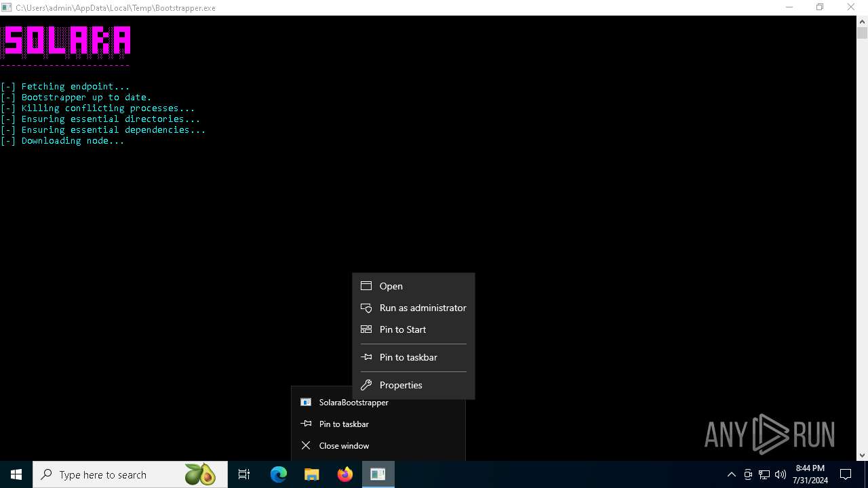
Task: Click the 'Bootstrapper up to date.' line
Action: 76,97
